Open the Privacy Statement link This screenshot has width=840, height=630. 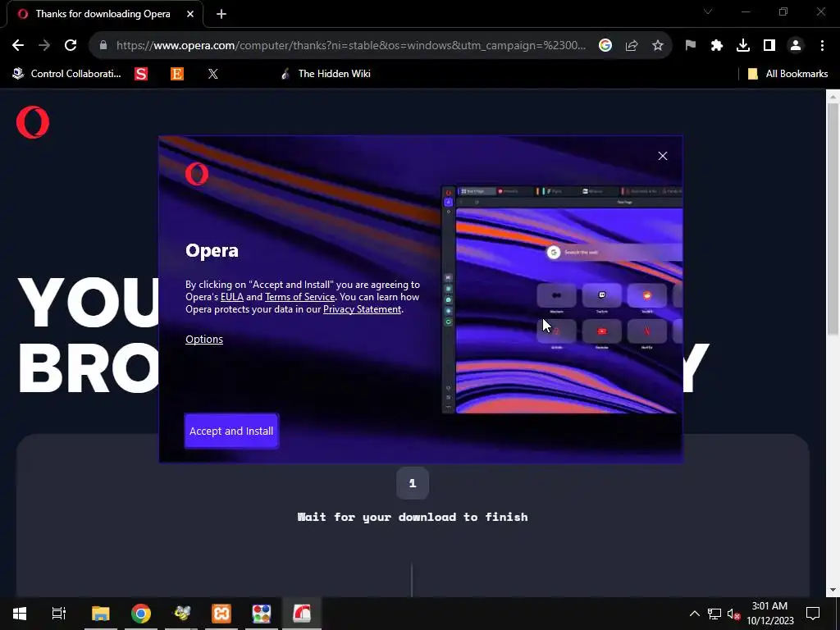pyautogui.click(x=362, y=309)
